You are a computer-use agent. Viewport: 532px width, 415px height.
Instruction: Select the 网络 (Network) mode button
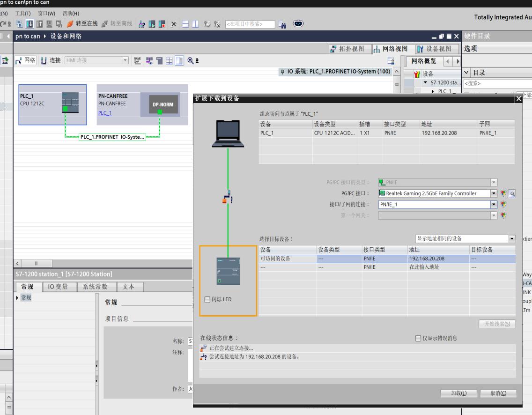pyautogui.click(x=26, y=60)
